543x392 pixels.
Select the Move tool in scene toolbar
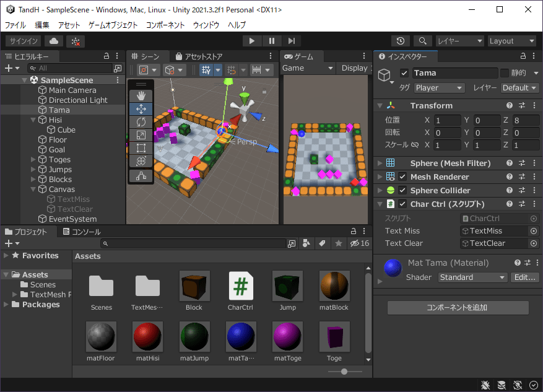(x=141, y=109)
